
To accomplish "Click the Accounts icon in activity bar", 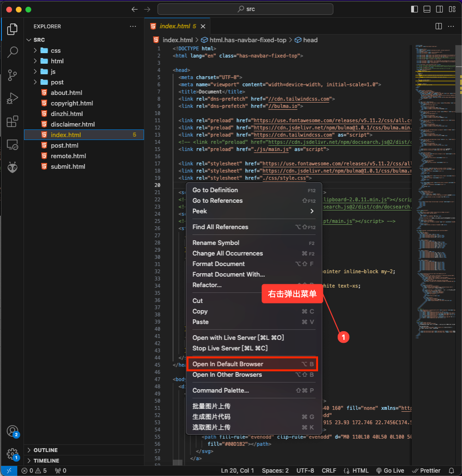I will [12, 430].
